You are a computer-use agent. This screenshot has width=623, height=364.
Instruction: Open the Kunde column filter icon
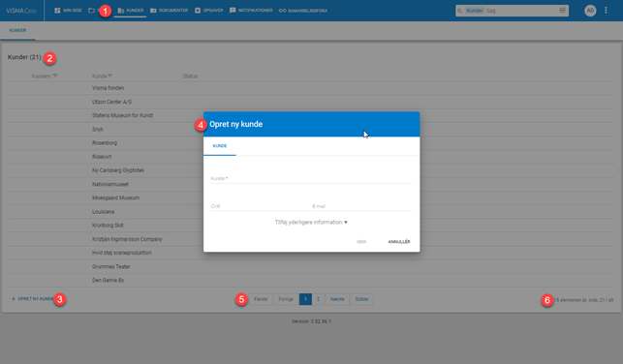point(110,76)
